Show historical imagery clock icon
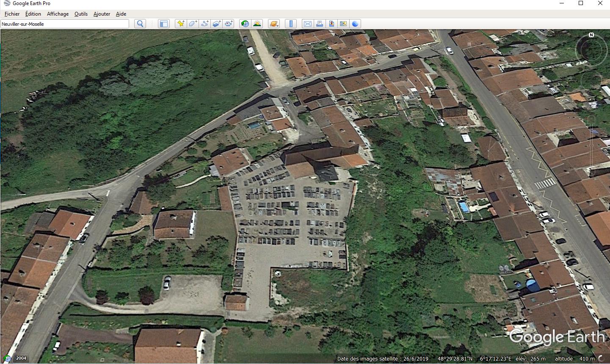Image resolution: width=610 pixels, height=364 pixels. pyautogui.click(x=245, y=24)
